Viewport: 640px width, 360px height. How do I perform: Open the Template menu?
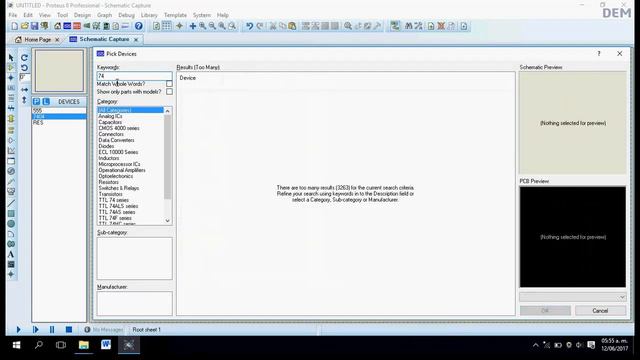tap(175, 15)
